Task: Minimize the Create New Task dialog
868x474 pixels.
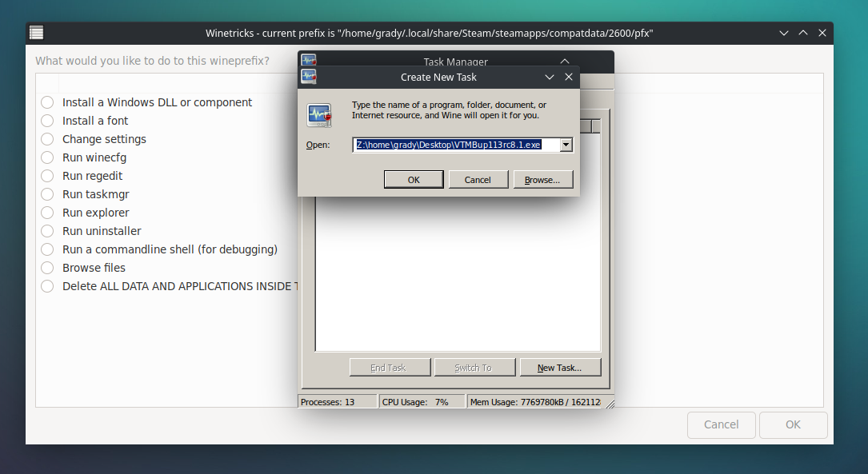Action: click(549, 77)
